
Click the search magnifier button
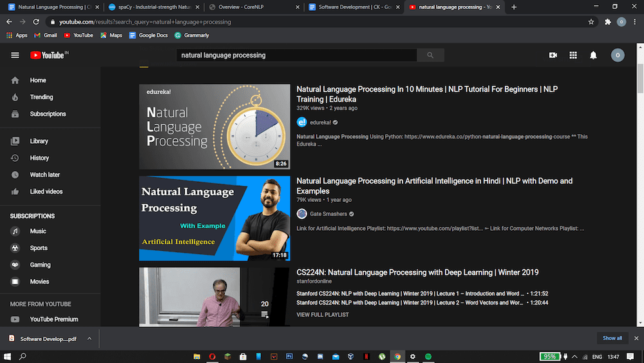click(x=430, y=55)
